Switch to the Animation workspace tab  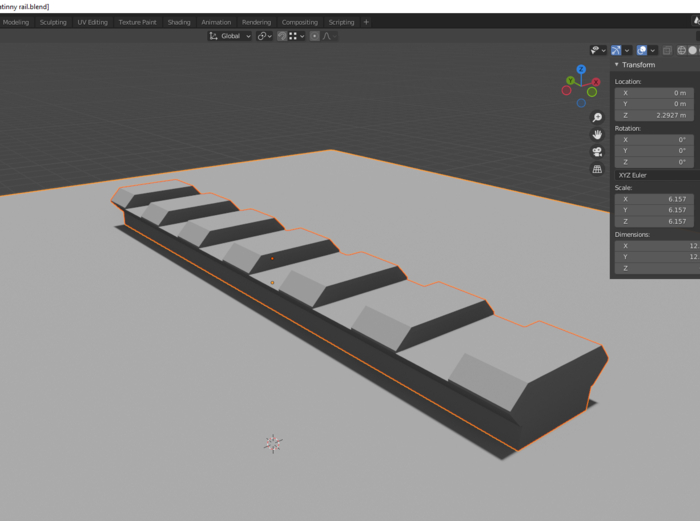(216, 22)
